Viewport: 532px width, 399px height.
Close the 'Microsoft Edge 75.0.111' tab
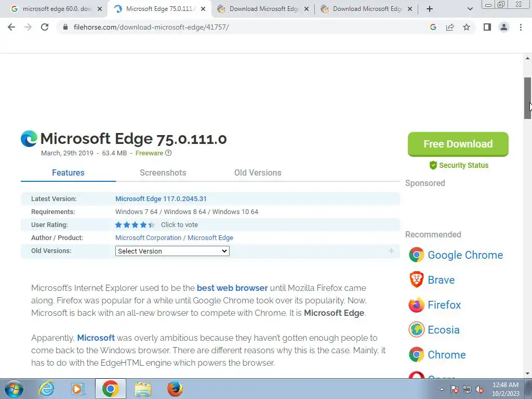pos(203,9)
